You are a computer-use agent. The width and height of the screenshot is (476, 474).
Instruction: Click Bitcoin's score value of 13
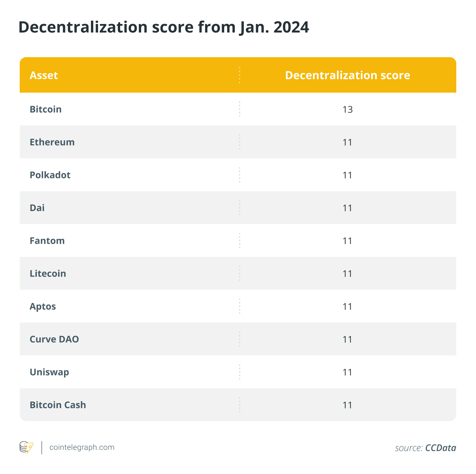348,109
